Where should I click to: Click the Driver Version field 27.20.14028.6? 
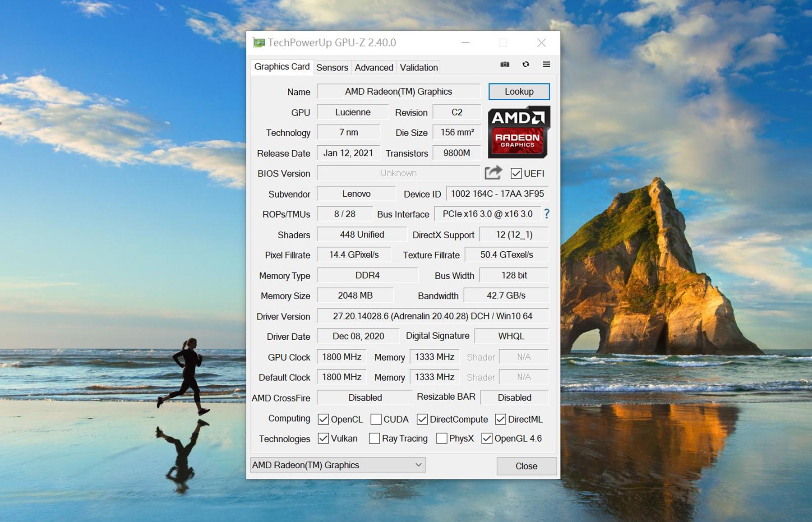433,316
